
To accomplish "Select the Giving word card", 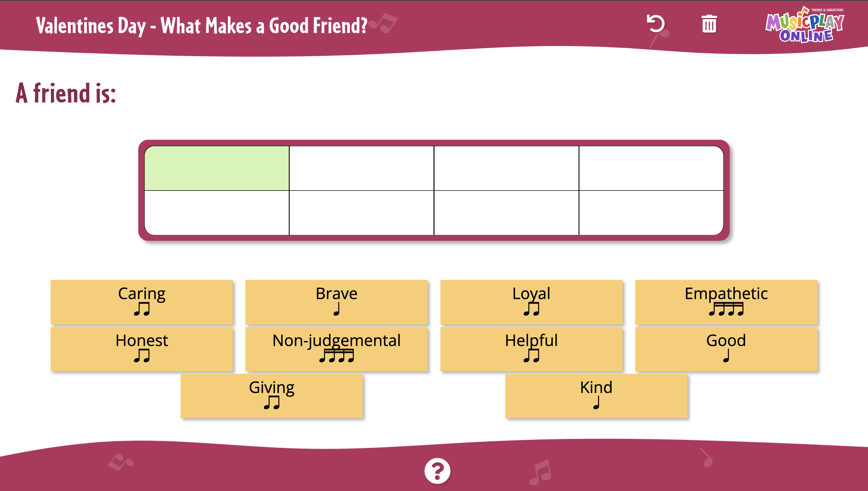I will pyautogui.click(x=272, y=395).
